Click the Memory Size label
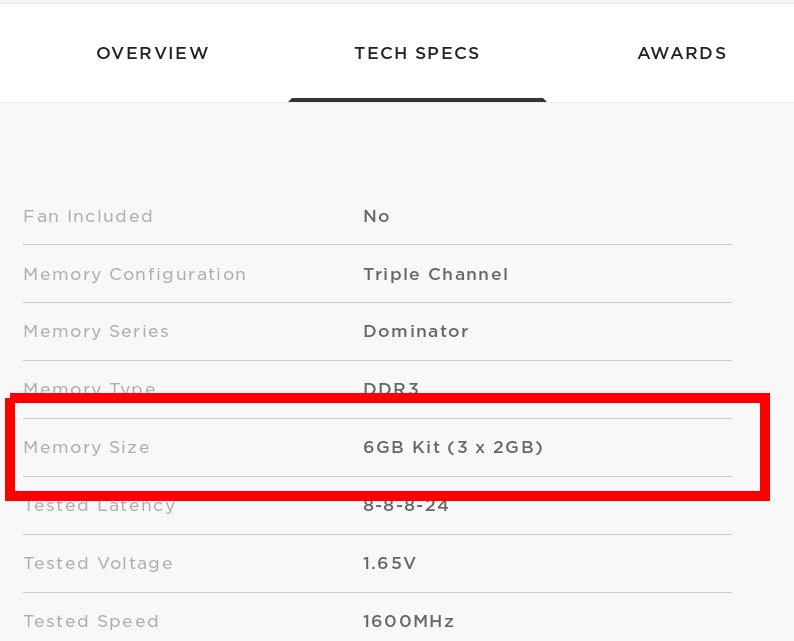 pos(87,448)
